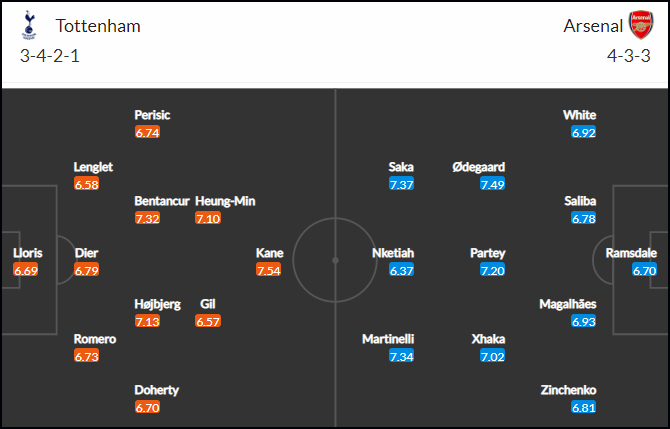Click the Tottenham club crest icon
Image resolution: width=670 pixels, height=429 pixels.
pos(29,25)
